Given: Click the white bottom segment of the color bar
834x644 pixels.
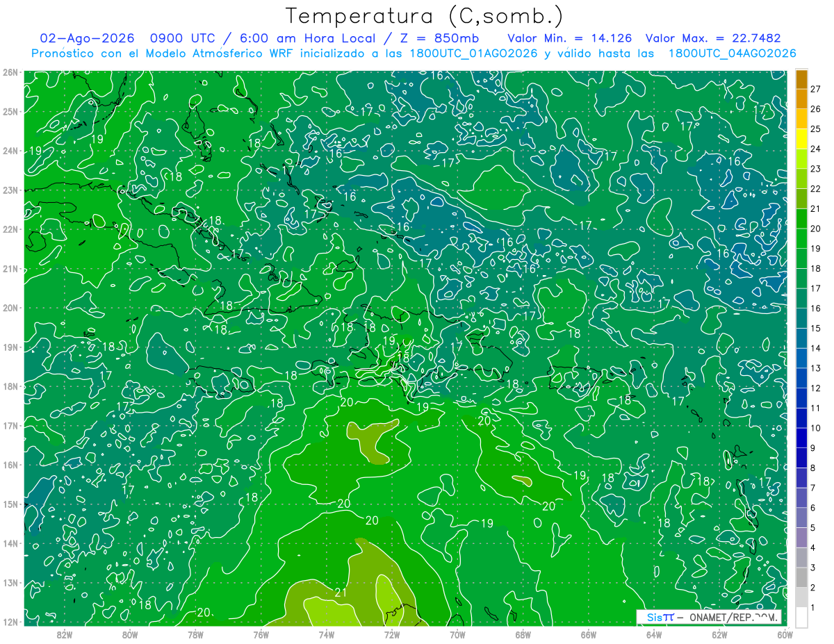Looking at the screenshot, I should pyautogui.click(x=802, y=616).
